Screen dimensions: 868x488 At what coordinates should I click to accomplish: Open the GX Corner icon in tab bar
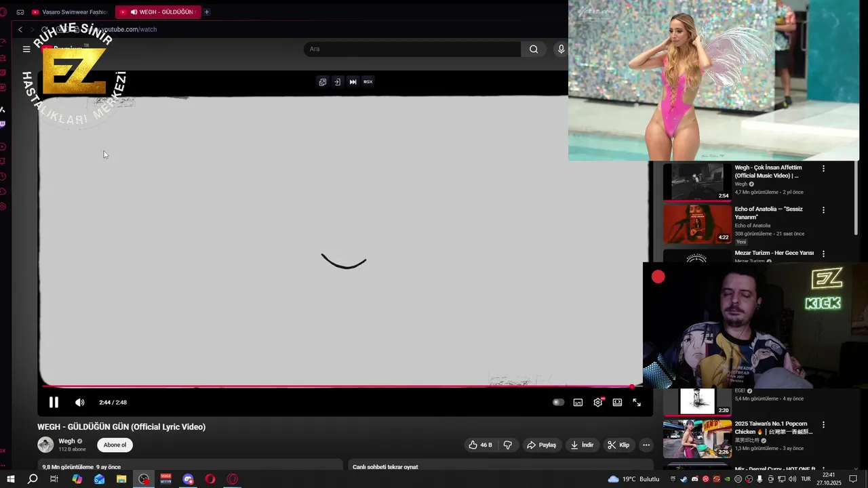(20, 12)
